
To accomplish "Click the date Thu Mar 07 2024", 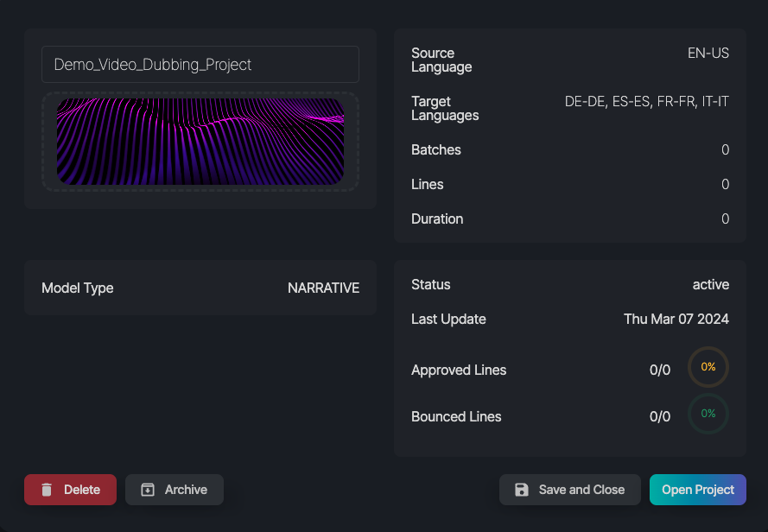I will click(x=676, y=319).
